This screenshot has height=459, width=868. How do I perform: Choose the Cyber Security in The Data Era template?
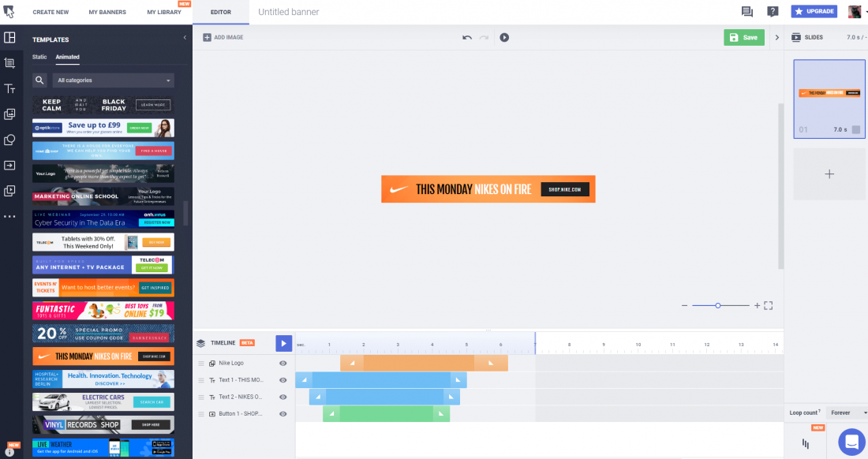pos(103,219)
